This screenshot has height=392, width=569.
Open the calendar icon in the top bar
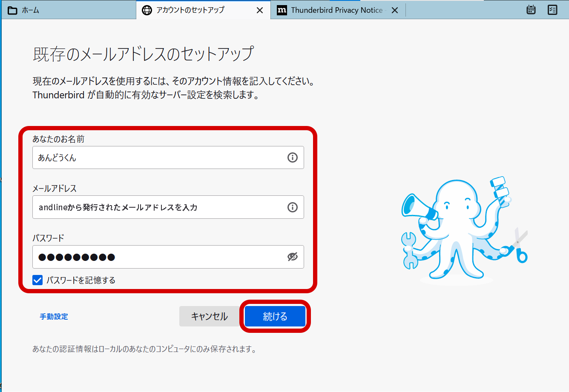point(531,10)
